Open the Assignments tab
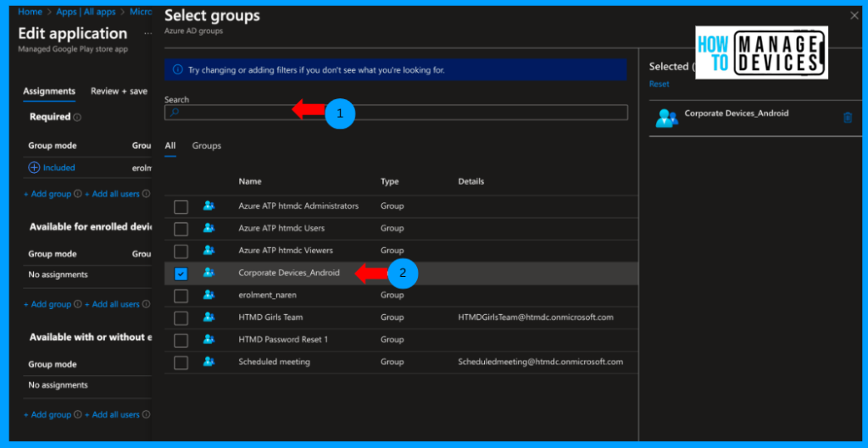Viewport: 868px width, 448px height. click(x=49, y=91)
